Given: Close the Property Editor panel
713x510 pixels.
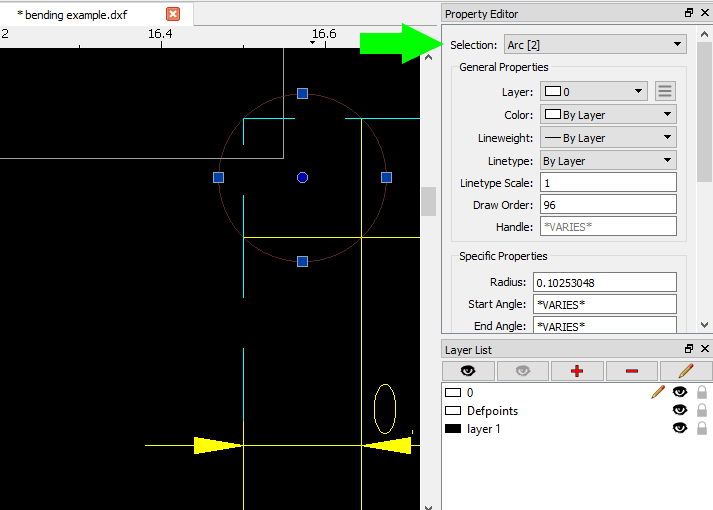Looking at the screenshot, I should point(705,13).
